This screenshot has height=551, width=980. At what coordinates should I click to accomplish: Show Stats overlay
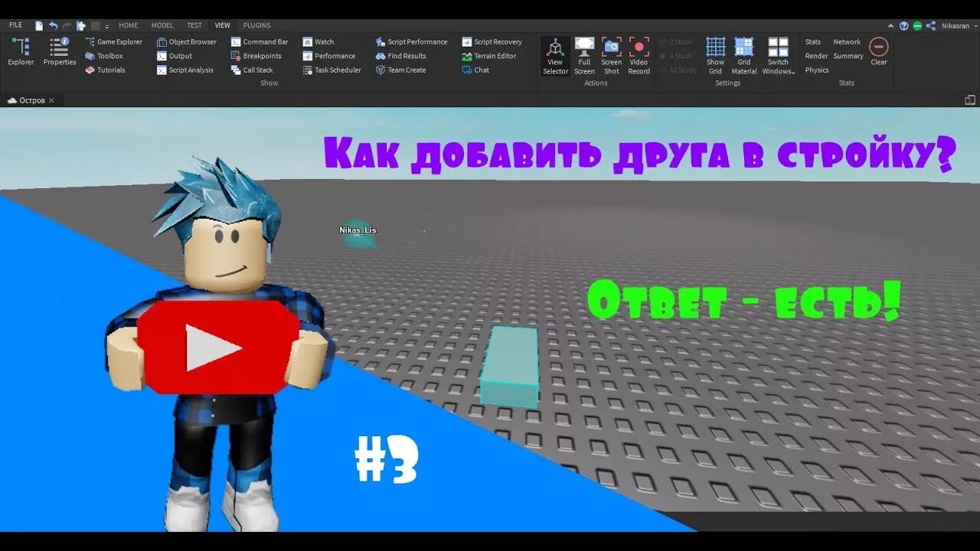coord(813,42)
